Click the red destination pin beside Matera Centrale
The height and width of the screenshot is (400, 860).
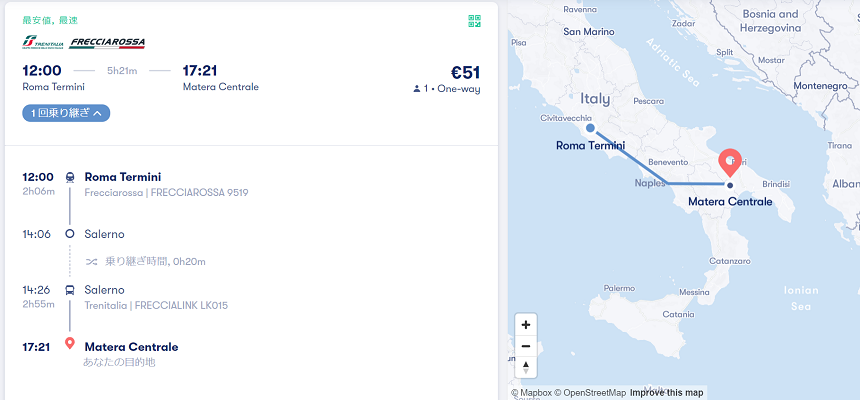[x=70, y=344]
